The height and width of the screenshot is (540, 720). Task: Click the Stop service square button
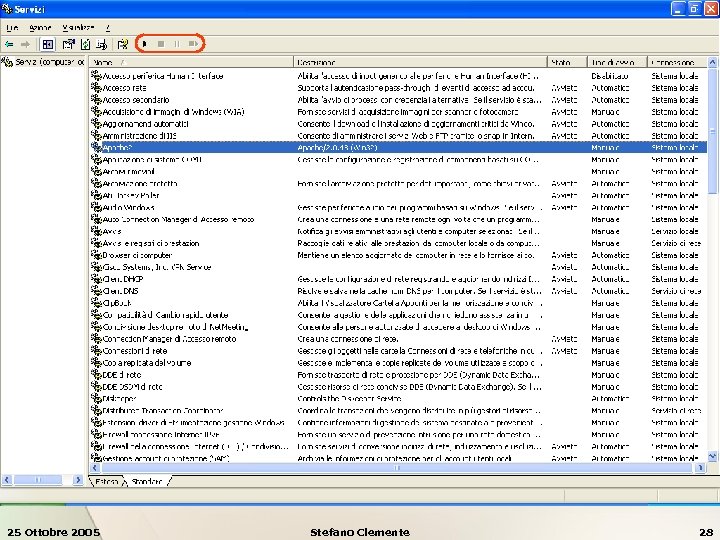tap(161, 44)
